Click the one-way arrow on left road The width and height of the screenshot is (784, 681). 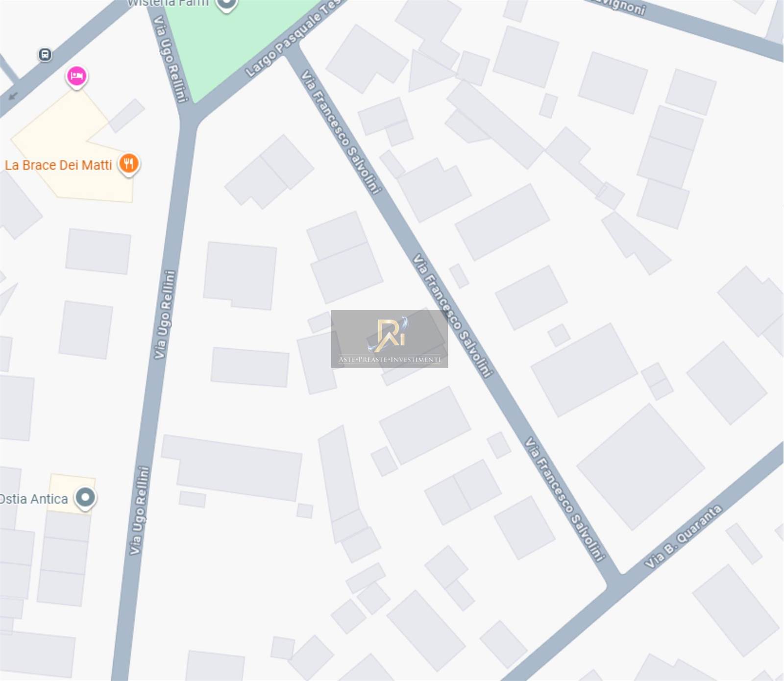click(x=13, y=96)
